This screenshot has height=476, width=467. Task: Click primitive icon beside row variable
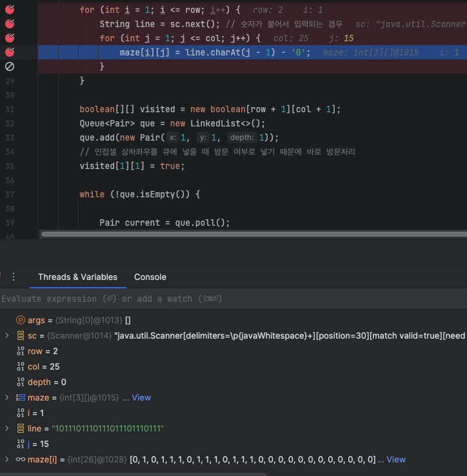[21, 351]
